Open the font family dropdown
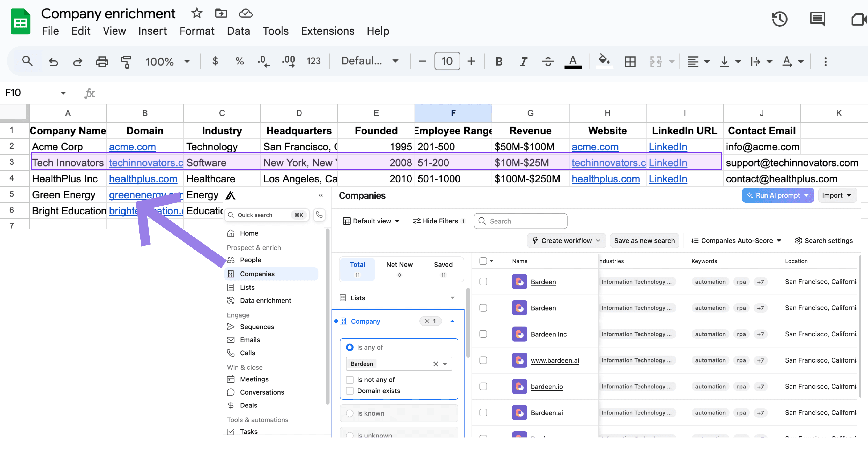Viewport: 868px width, 453px height. point(370,61)
